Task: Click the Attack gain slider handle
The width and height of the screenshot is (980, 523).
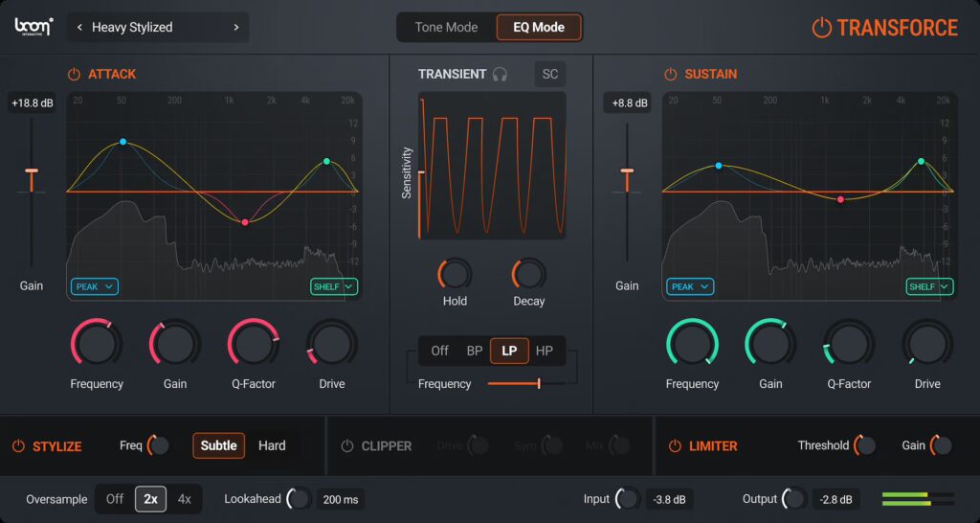Action: (x=32, y=171)
